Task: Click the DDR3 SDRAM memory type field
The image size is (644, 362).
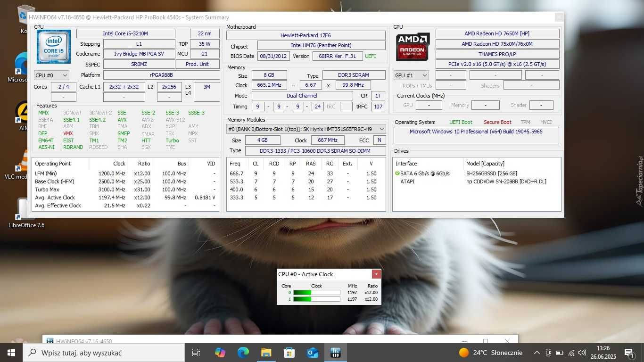Action: [x=354, y=75]
